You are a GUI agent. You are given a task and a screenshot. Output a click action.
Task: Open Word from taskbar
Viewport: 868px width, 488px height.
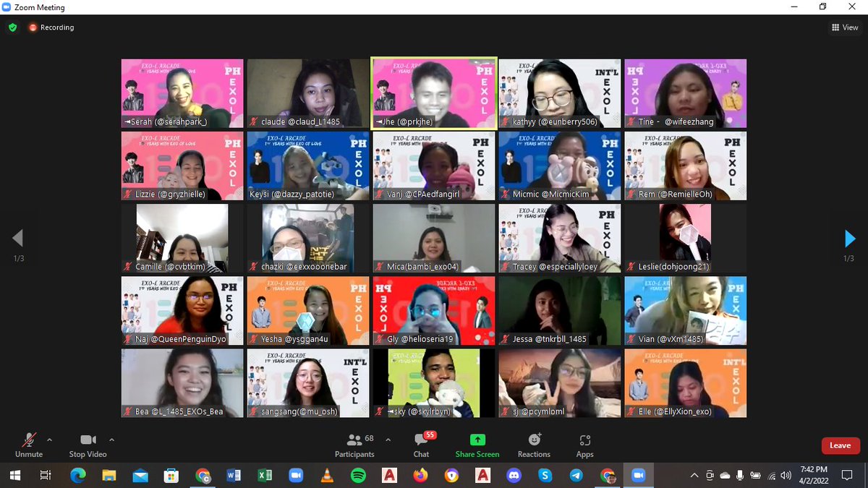point(234,476)
